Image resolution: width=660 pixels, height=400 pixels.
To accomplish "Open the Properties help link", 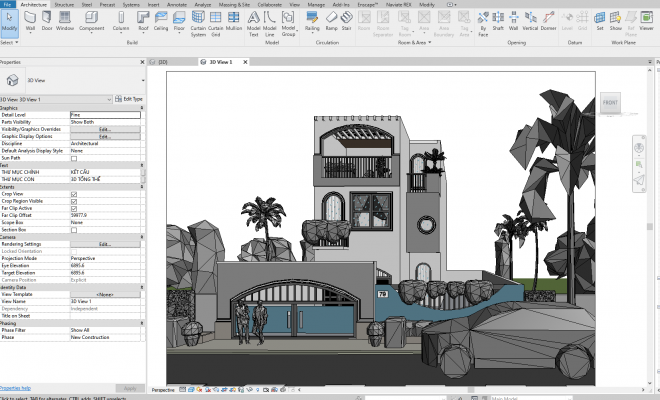I will (15, 388).
